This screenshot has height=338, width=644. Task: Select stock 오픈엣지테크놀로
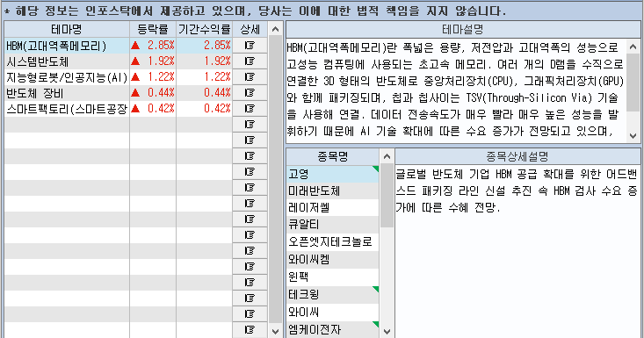[332, 242]
